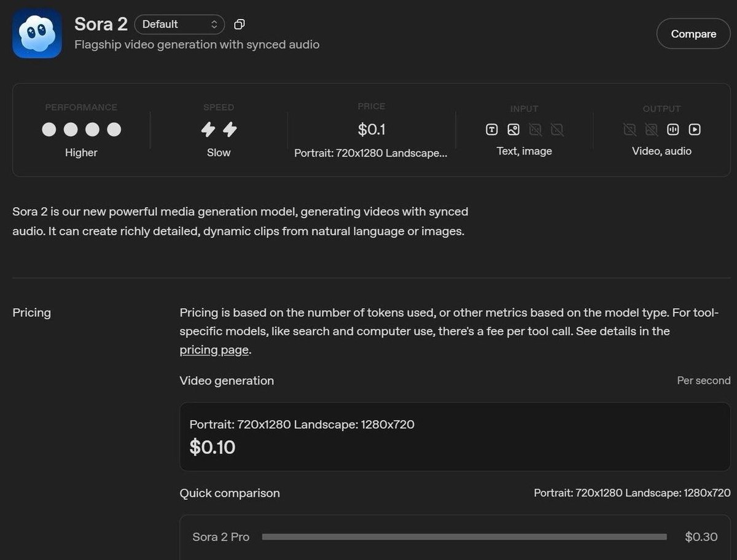Click the 'Quick comparison' heading
Viewport: 737px width, 560px height.
230,493
